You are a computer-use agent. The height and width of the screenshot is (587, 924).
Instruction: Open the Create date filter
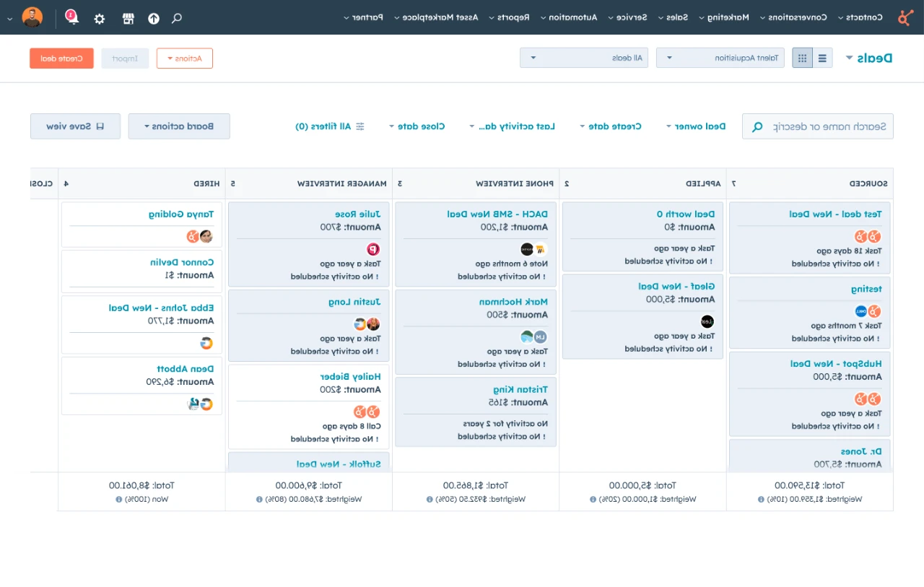point(610,126)
